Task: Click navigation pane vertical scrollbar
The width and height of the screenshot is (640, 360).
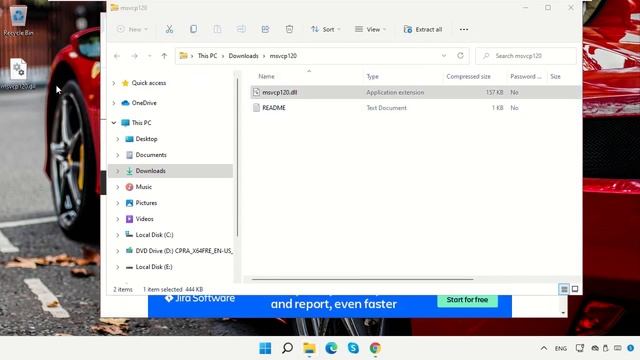Action: point(237,157)
